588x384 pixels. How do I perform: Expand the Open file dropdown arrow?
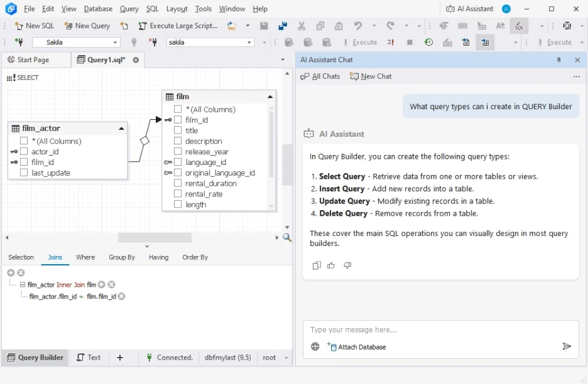tap(248, 26)
